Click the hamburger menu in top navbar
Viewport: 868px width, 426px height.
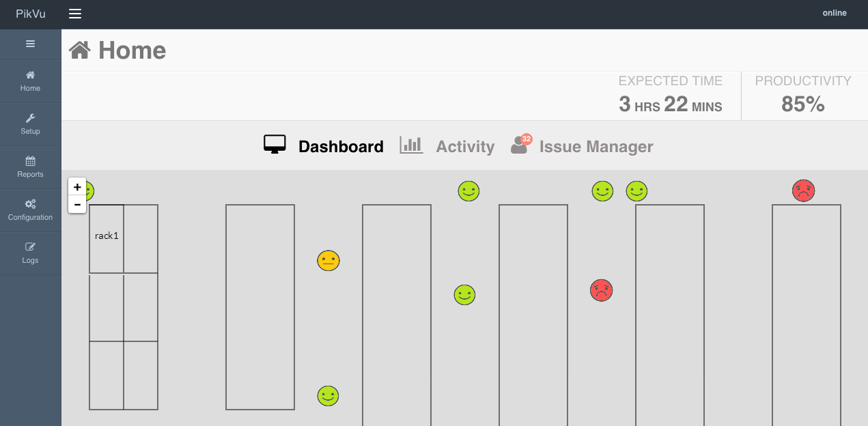coord(75,14)
